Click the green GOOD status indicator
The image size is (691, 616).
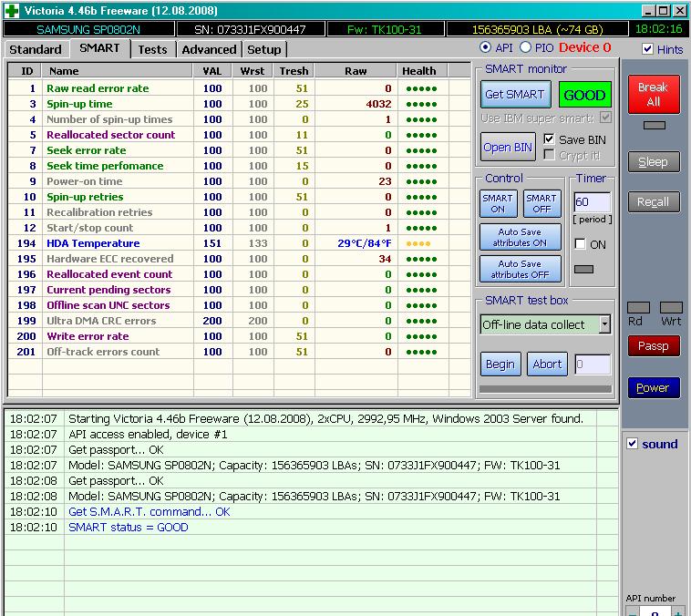click(584, 95)
